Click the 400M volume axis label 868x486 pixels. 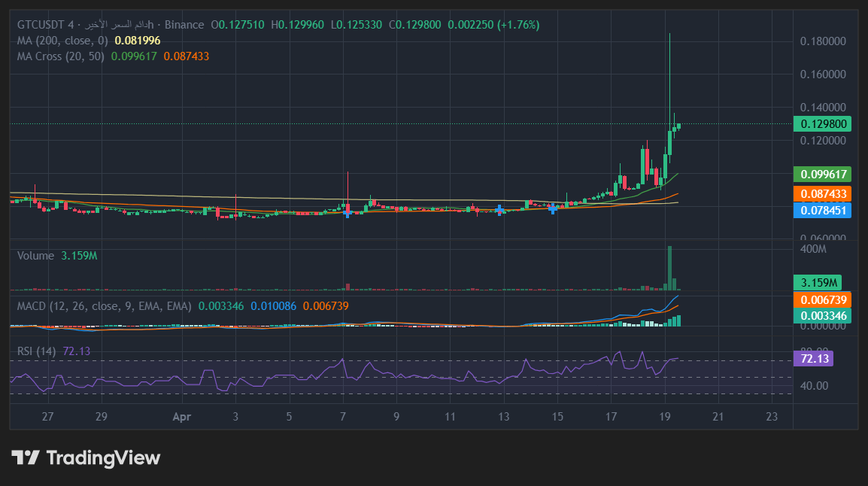click(x=813, y=249)
